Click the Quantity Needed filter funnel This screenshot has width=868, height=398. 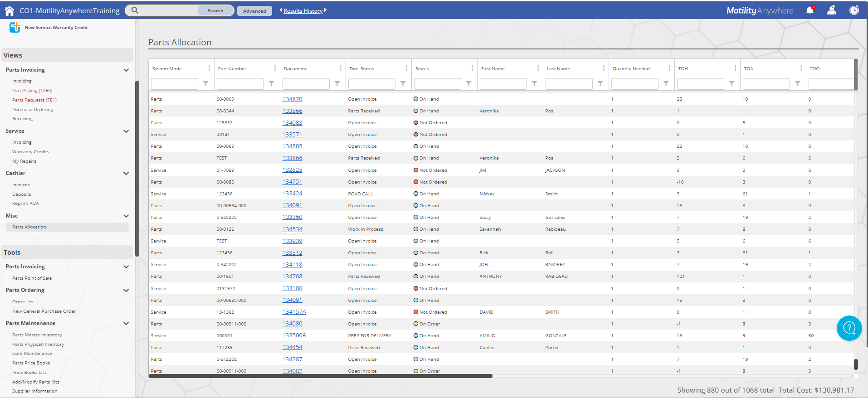click(x=666, y=84)
